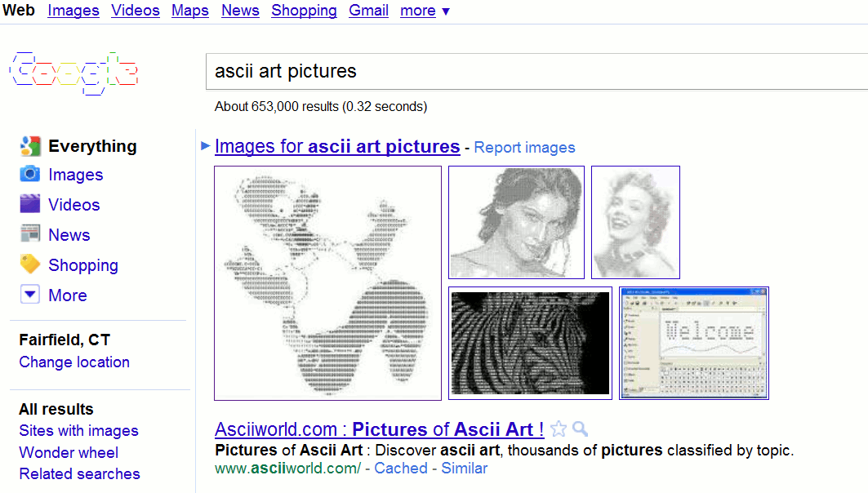Screen dimensions: 868x493
Task: Filter results by News in sidebar
Action: coord(69,234)
